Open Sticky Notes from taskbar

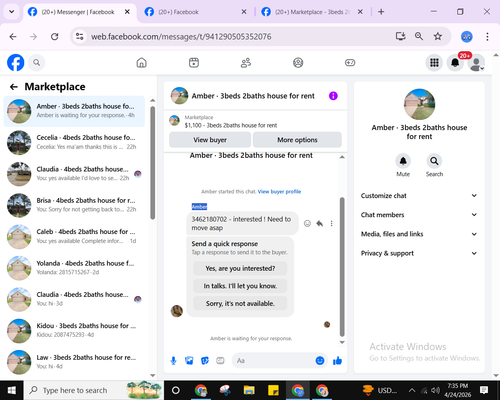(273, 390)
